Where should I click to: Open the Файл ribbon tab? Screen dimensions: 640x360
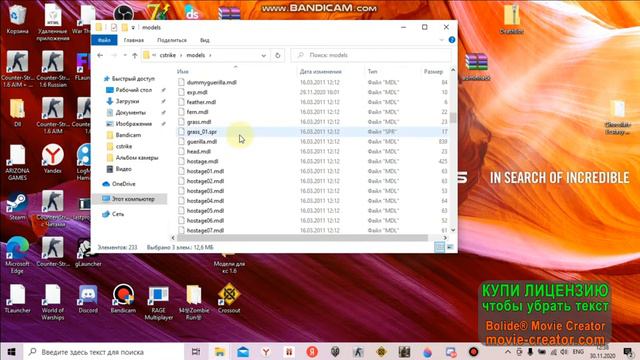click(x=104, y=40)
